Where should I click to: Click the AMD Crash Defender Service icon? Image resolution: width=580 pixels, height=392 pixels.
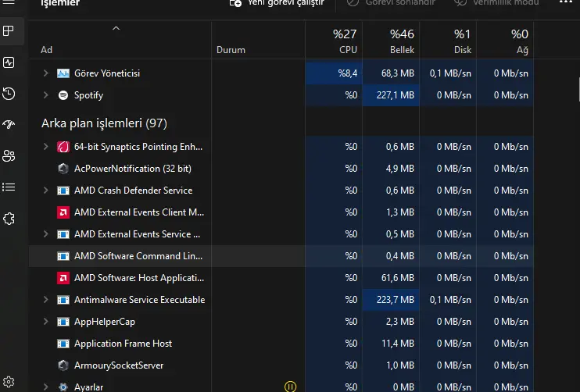[63, 191]
